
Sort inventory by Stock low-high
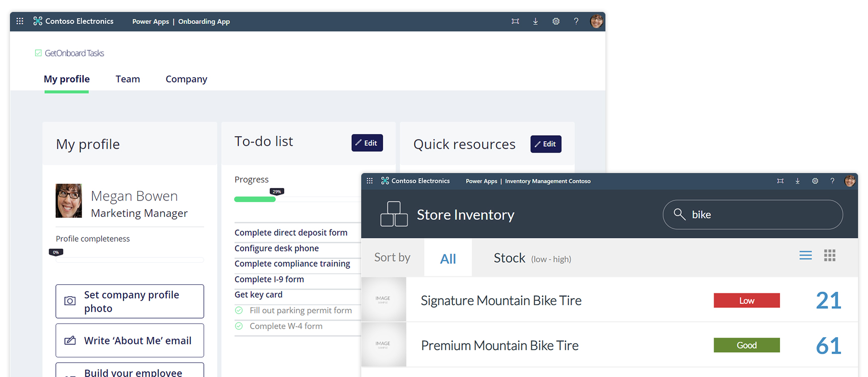pyautogui.click(x=532, y=258)
